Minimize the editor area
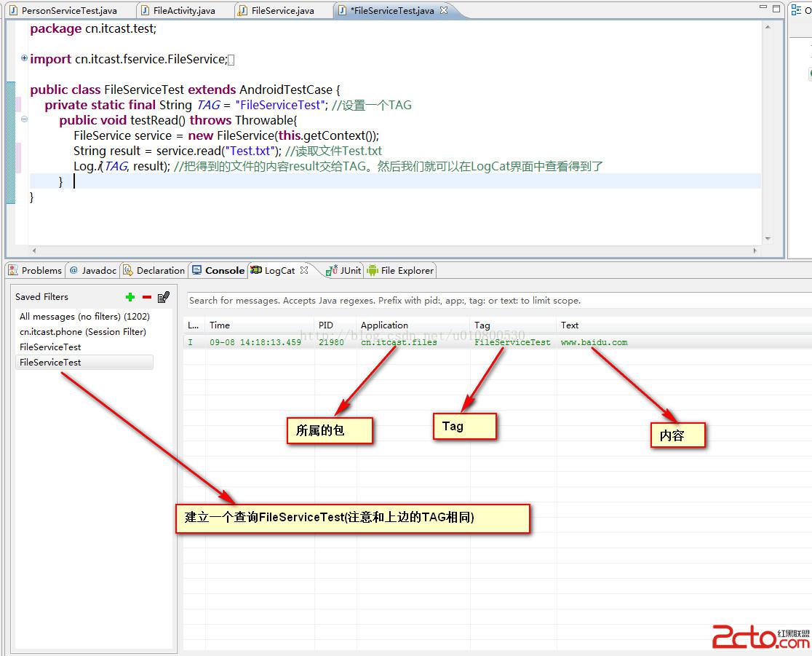The width and height of the screenshot is (812, 656). point(763,9)
